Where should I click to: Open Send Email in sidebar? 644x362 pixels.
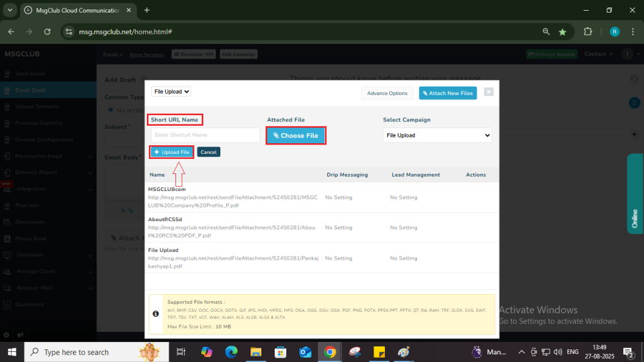[x=30, y=74]
